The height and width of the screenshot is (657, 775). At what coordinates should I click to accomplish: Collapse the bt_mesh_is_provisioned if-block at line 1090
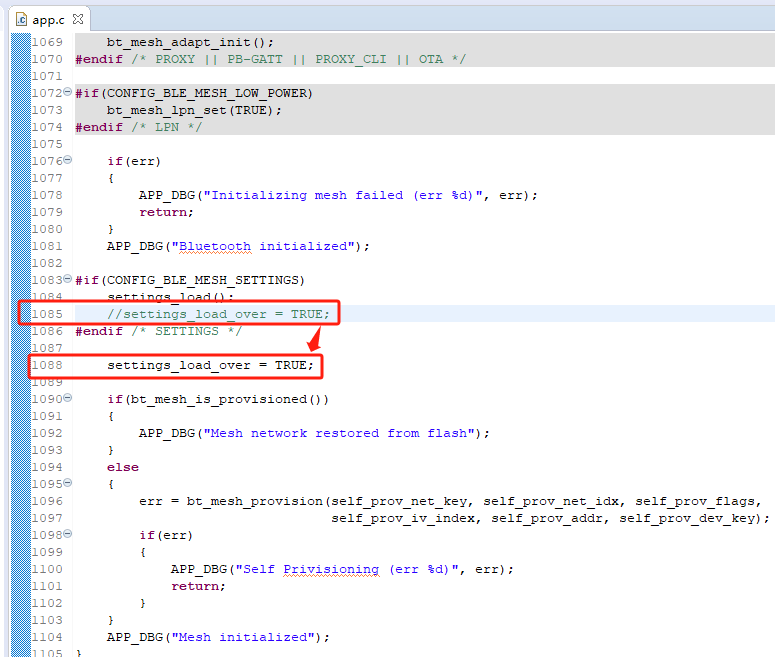pyautogui.click(x=68, y=399)
